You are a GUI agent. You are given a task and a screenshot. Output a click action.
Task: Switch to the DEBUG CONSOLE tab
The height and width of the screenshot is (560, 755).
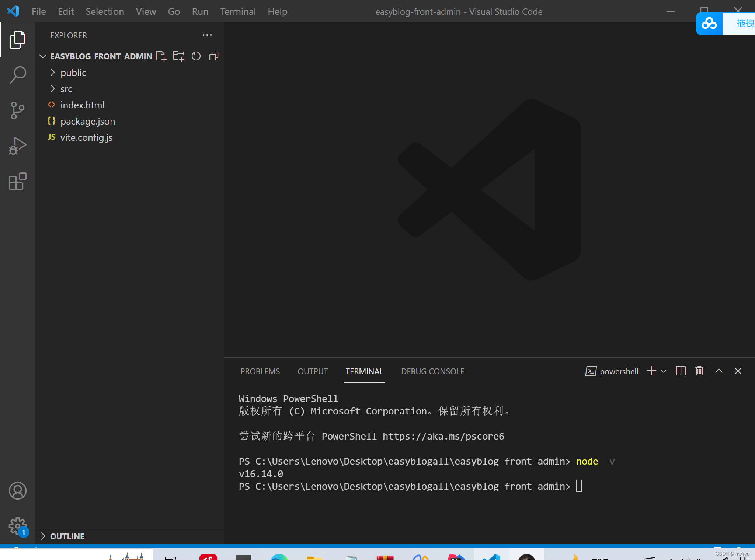click(x=432, y=371)
